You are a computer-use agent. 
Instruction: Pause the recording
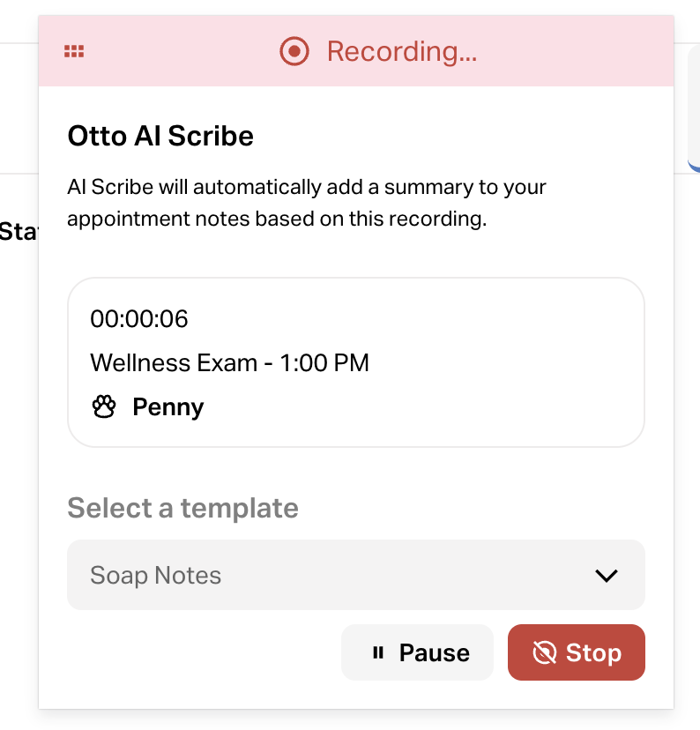(417, 652)
